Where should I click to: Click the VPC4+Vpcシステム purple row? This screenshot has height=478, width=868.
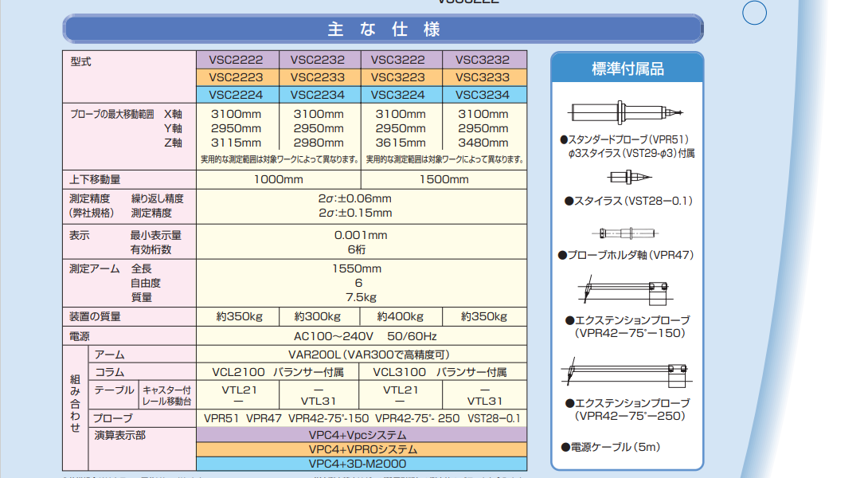click(362, 435)
